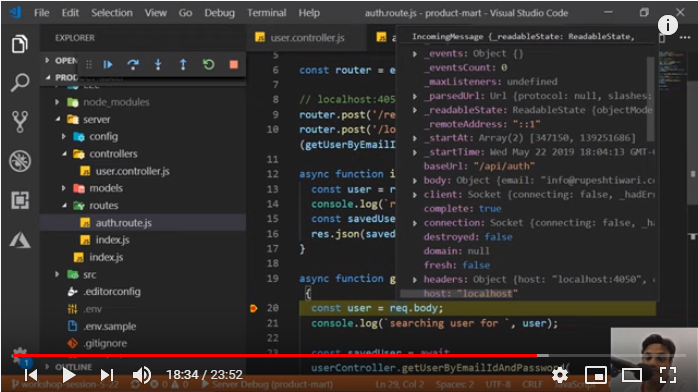The height and width of the screenshot is (392, 698).
Task: Toggle fullscreen mode on the video
Action: tap(668, 375)
